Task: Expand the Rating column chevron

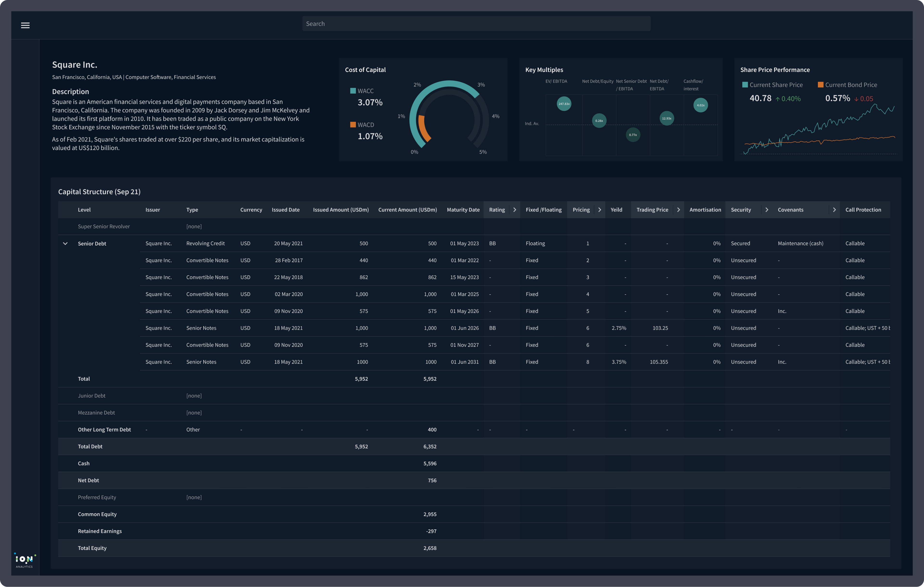Action: [514, 210]
